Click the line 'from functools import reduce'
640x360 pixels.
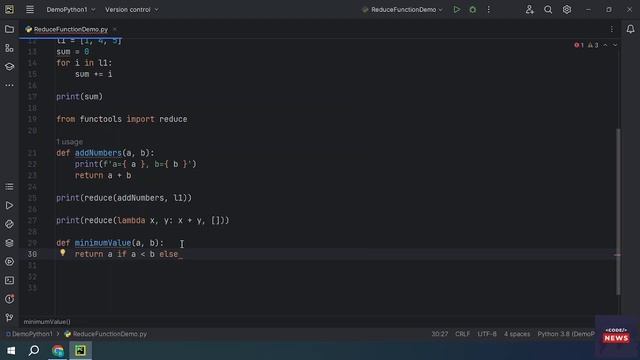click(122, 119)
